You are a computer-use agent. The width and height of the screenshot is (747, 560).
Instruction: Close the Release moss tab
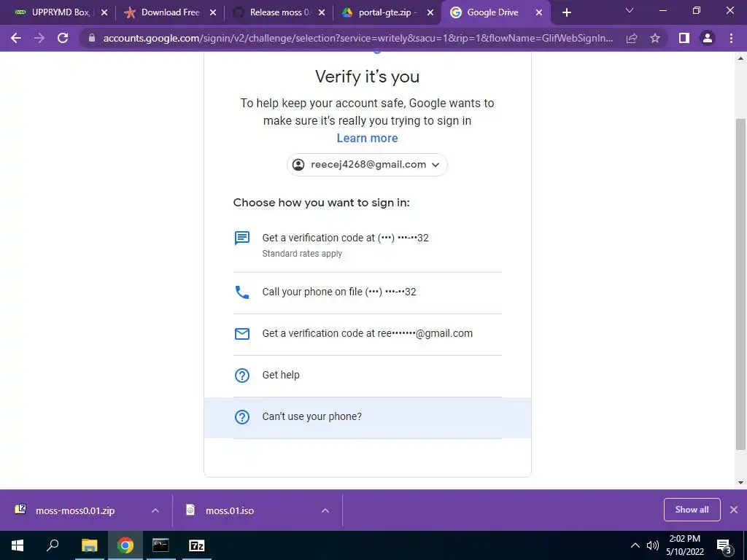[x=322, y=13]
